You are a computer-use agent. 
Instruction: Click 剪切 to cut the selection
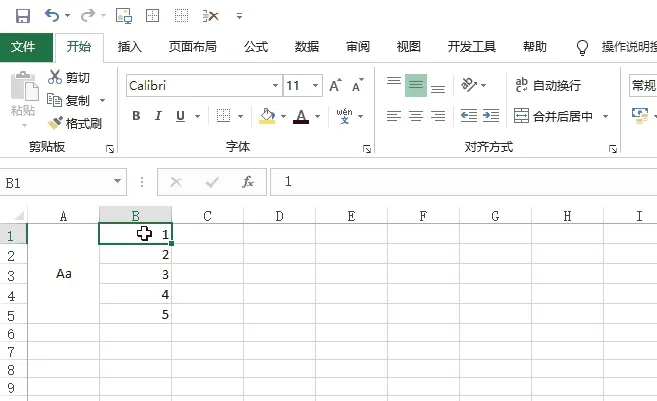tap(69, 78)
